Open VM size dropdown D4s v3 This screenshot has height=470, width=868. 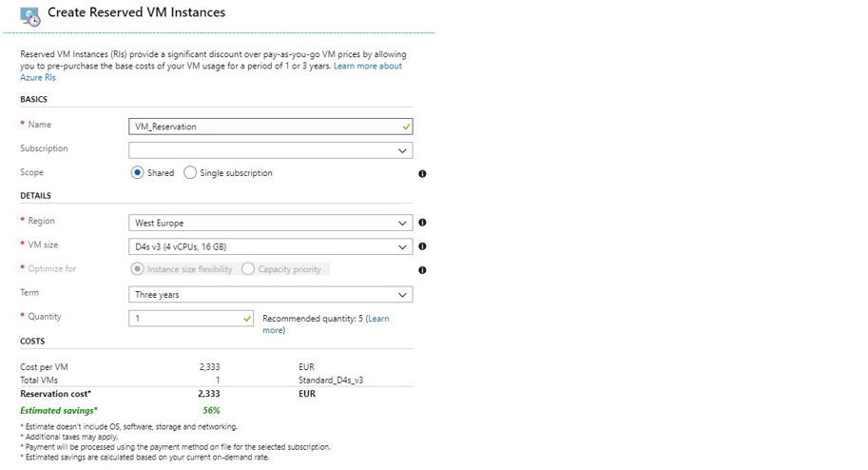(x=271, y=246)
